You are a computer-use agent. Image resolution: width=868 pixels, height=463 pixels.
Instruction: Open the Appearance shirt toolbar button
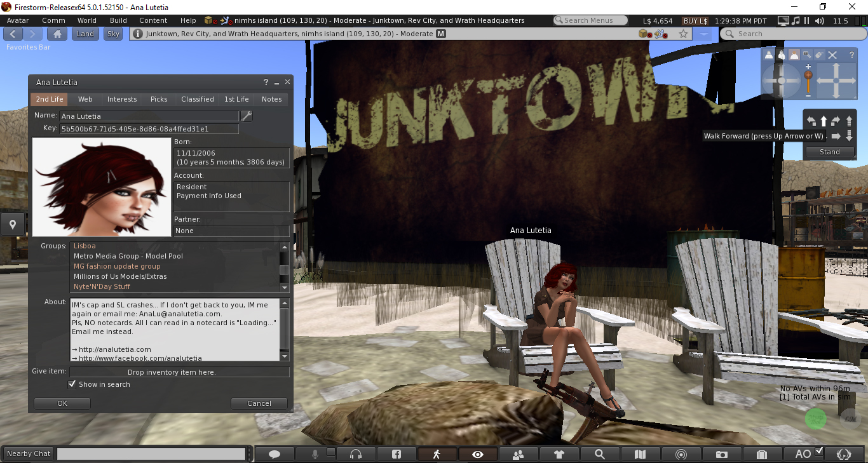click(559, 454)
